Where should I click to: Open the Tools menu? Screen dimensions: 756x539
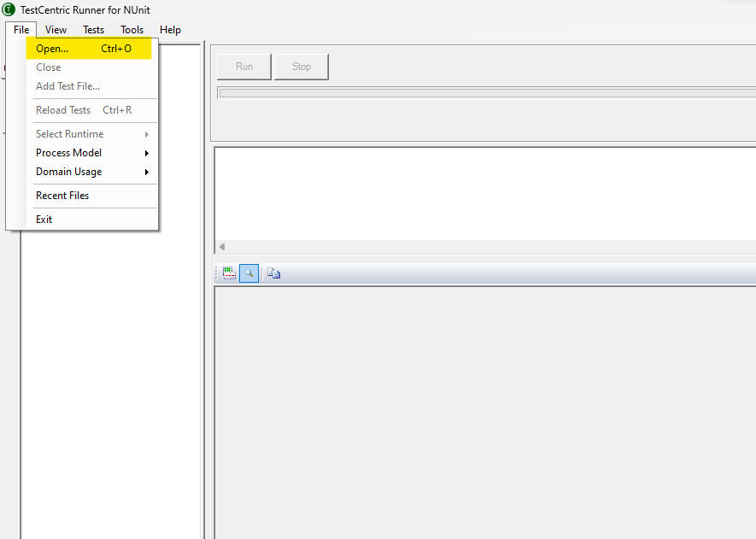(x=132, y=30)
